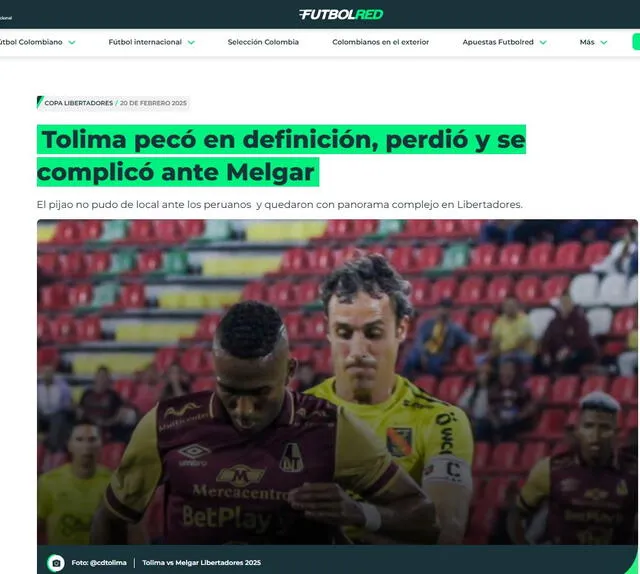Click the Foto: @cdtolima credit link

tap(99, 563)
